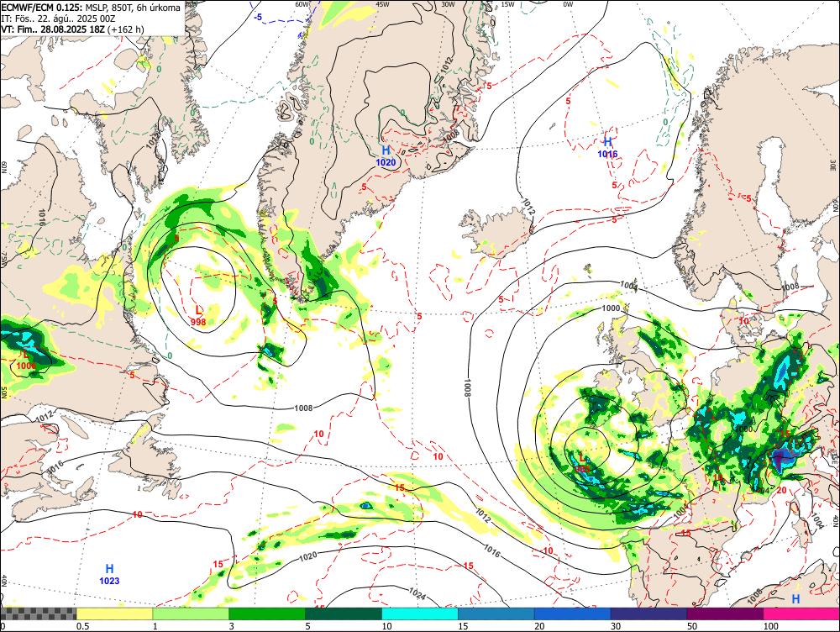840x632 pixels.
Task: Pick the bright blue 20–30 legend swatch
Action: (573, 614)
